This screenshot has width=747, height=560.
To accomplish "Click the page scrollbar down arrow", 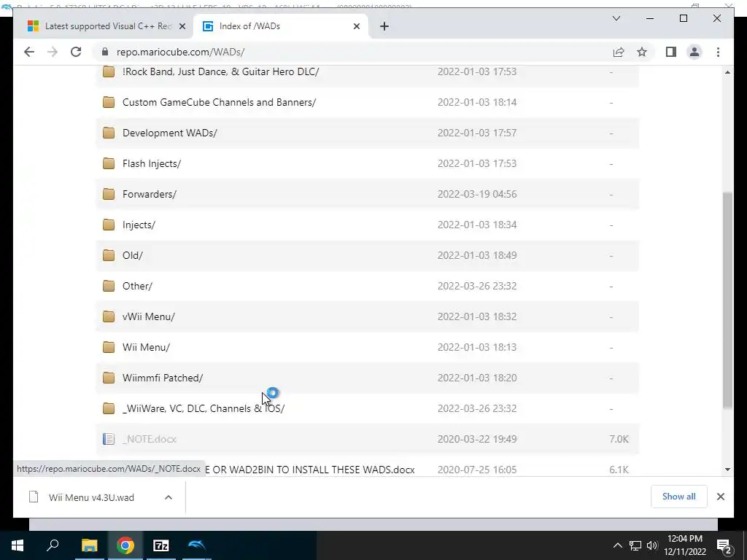I will (x=727, y=470).
